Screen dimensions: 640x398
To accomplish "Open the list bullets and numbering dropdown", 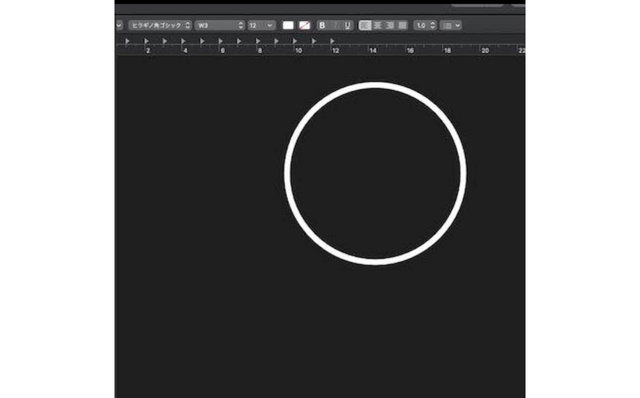I will click(451, 25).
